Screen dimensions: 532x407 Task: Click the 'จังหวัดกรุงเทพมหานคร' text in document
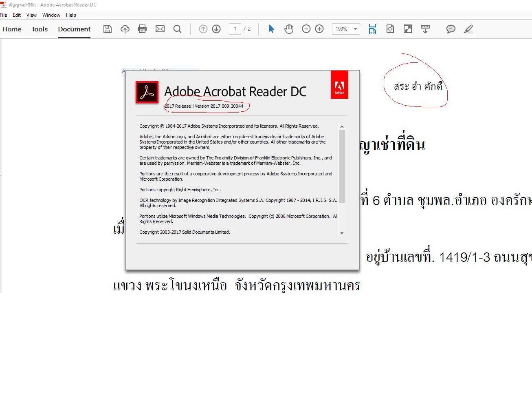[x=297, y=285]
